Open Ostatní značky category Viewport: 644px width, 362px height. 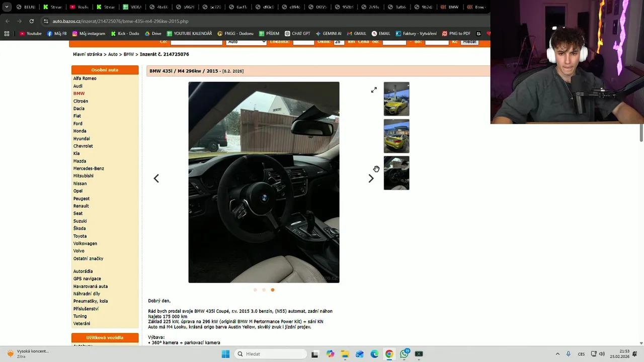click(x=89, y=258)
